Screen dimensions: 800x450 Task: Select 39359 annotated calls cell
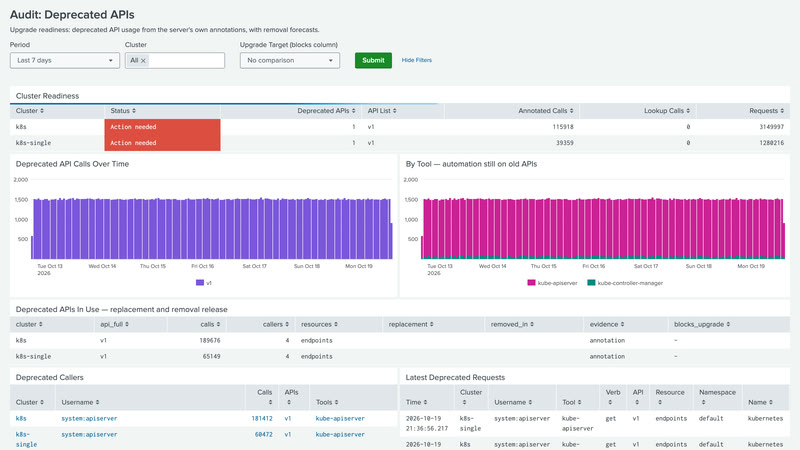[565, 143]
